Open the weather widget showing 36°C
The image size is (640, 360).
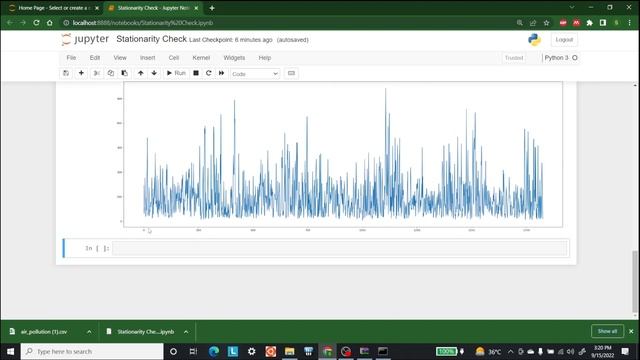tap(488, 351)
